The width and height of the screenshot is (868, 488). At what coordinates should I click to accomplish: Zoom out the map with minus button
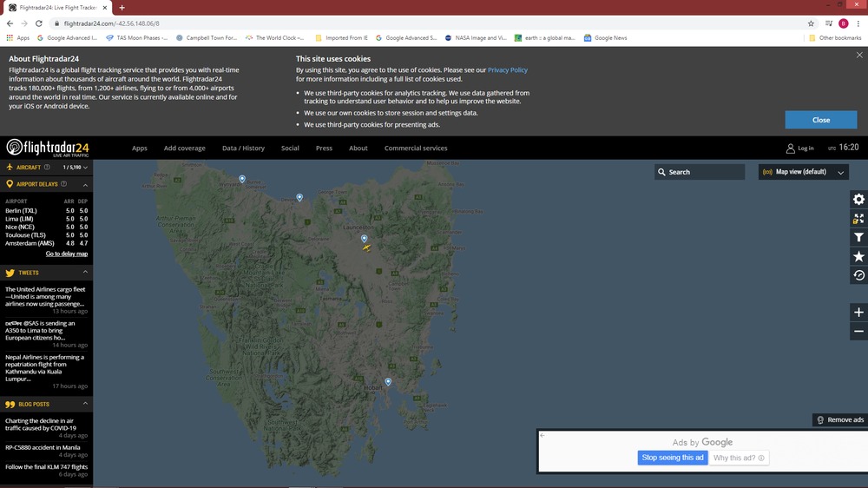[858, 331]
